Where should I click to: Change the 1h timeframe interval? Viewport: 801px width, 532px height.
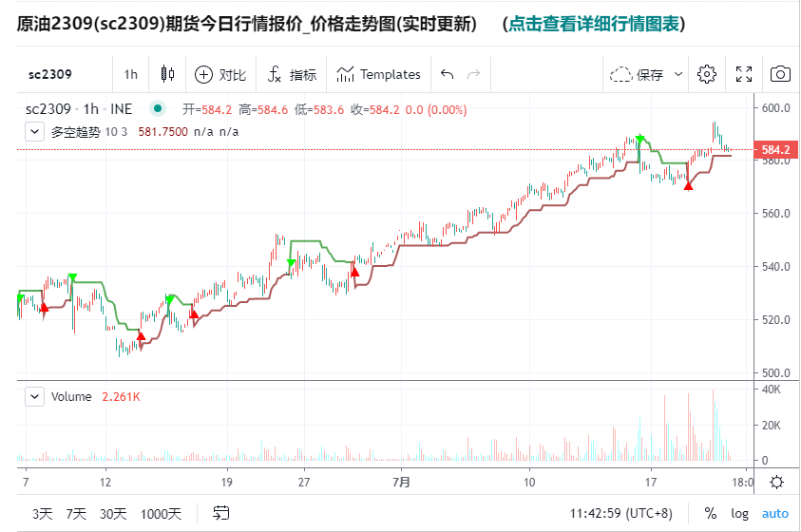coord(131,74)
